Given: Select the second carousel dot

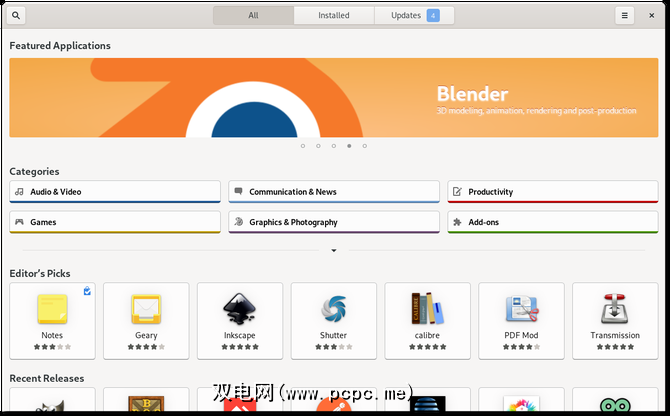Looking at the screenshot, I should pos(318,146).
